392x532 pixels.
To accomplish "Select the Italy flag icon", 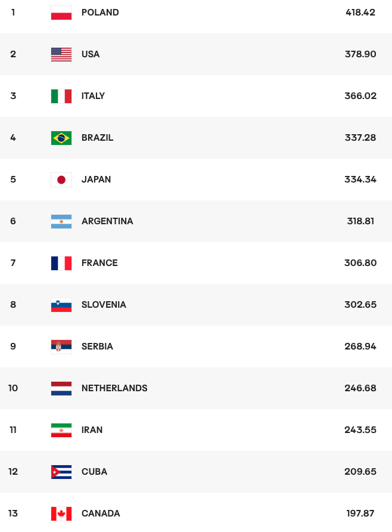I will point(61,96).
